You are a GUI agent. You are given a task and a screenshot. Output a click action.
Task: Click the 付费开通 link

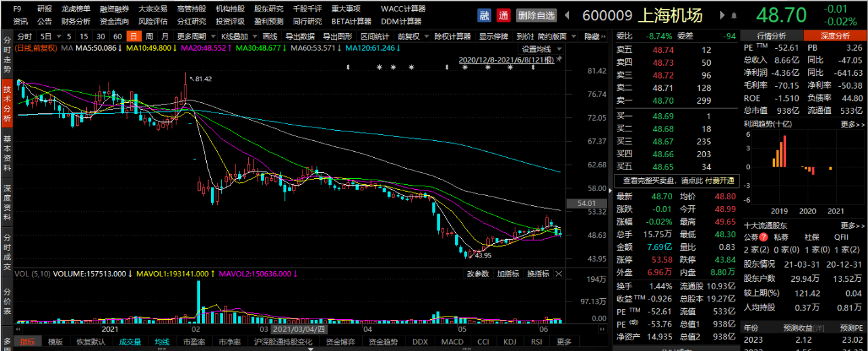click(x=719, y=181)
